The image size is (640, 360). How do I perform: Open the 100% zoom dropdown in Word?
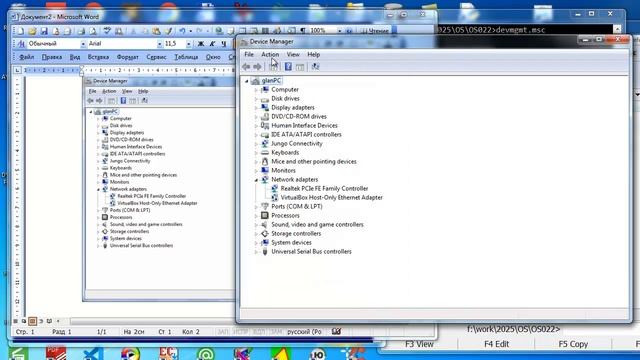pyautogui.click(x=339, y=31)
